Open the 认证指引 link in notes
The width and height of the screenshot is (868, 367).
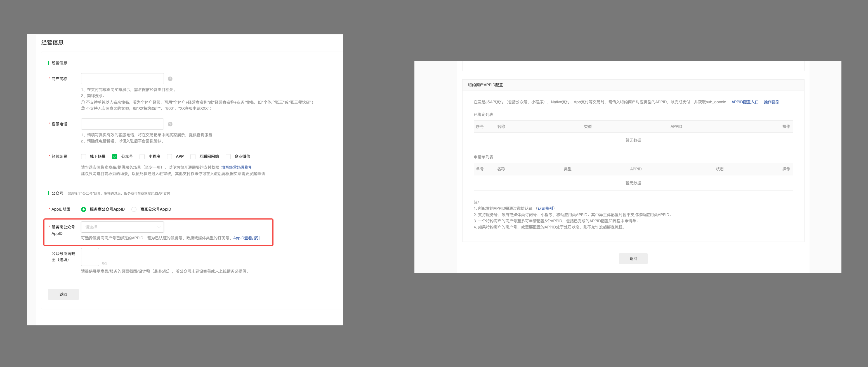(x=545, y=208)
